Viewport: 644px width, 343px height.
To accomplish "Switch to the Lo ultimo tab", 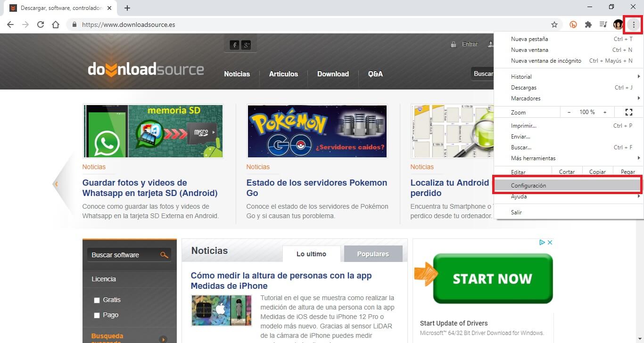I will [x=311, y=254].
